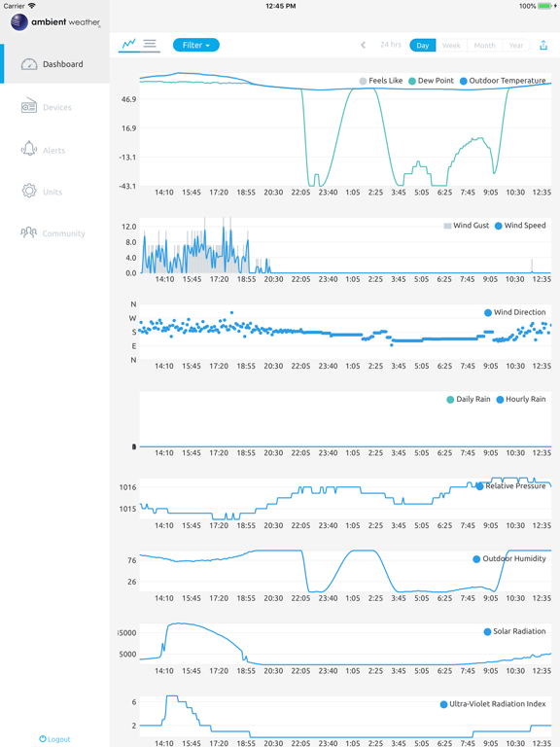560x747 pixels.
Task: Tap the ambient weather logo
Action: (55, 22)
